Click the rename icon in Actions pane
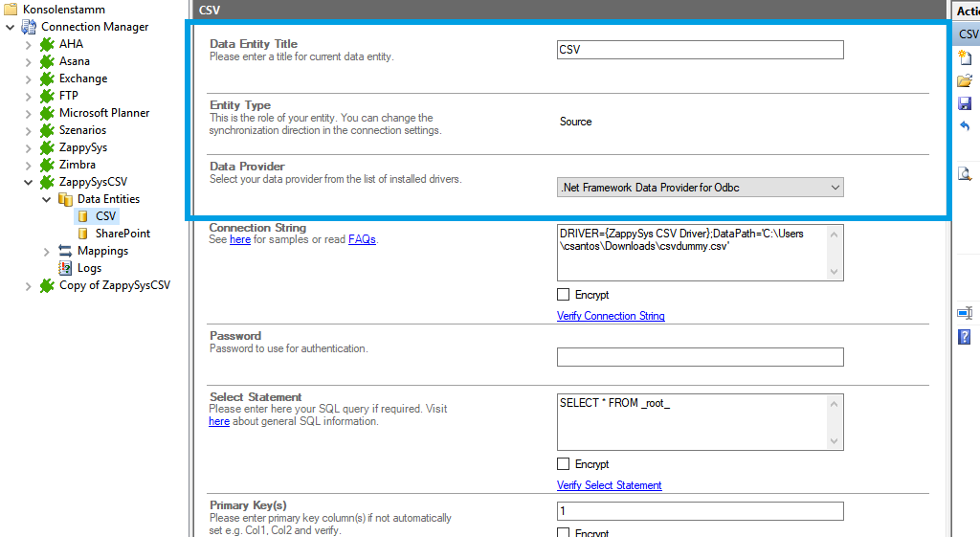980x537 pixels. point(965,313)
